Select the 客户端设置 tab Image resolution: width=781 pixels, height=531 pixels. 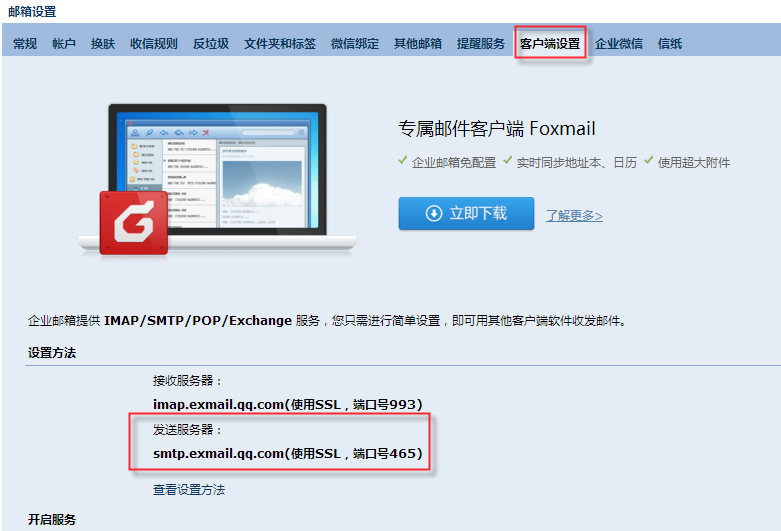tap(550, 44)
